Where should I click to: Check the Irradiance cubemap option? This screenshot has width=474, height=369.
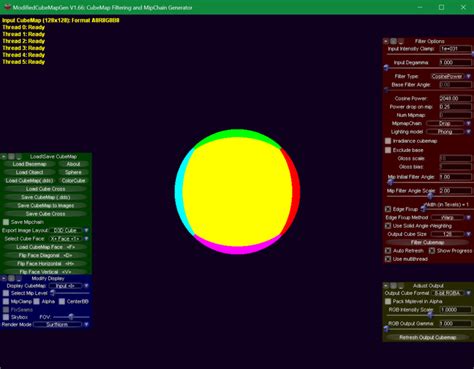pos(388,141)
